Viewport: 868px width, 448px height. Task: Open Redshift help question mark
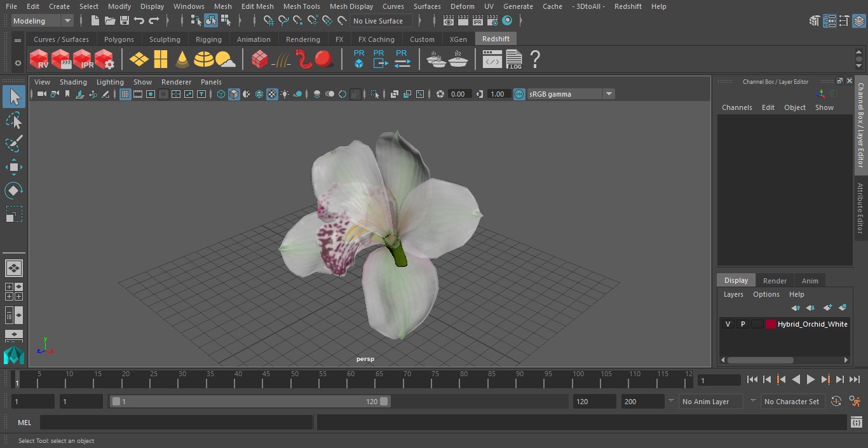(x=535, y=60)
